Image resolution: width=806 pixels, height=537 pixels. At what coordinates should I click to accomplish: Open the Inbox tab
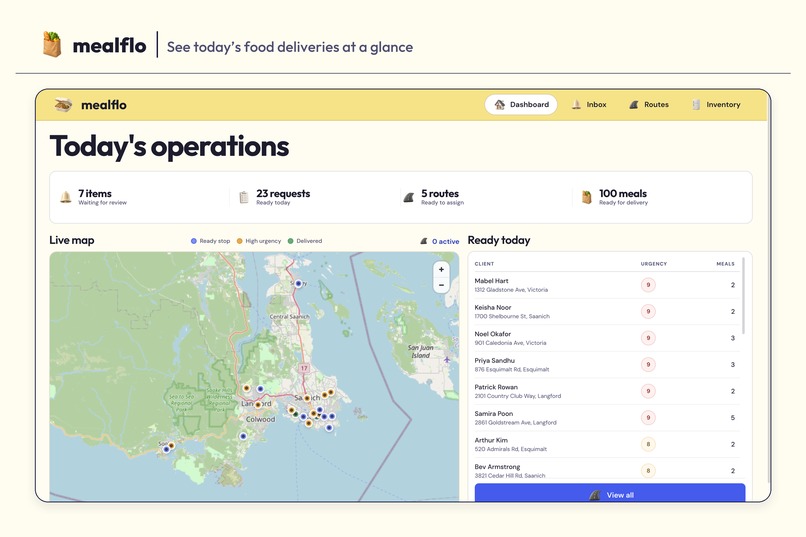[x=589, y=105]
